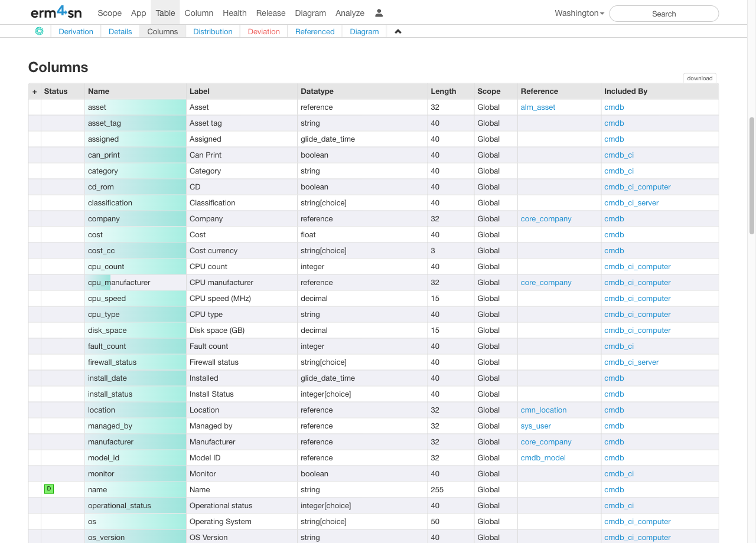Open core_company link in cpu_manufacturer row
756x543 pixels.
click(546, 282)
